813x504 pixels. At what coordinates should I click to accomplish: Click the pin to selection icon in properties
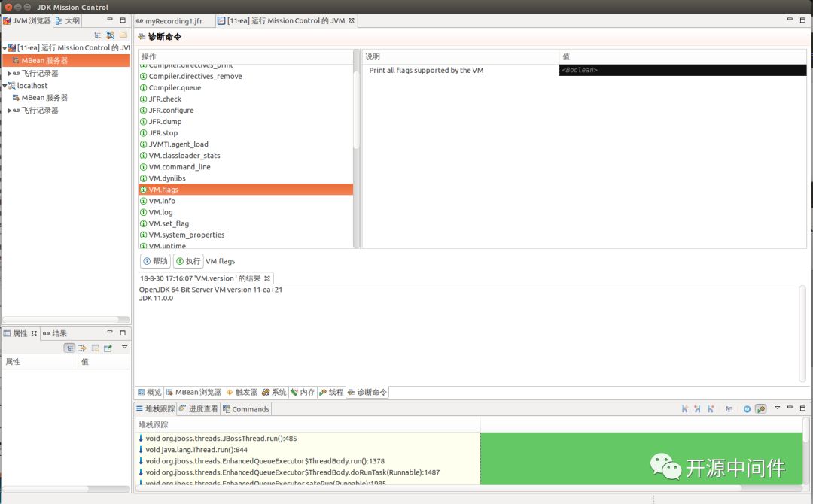tap(108, 348)
